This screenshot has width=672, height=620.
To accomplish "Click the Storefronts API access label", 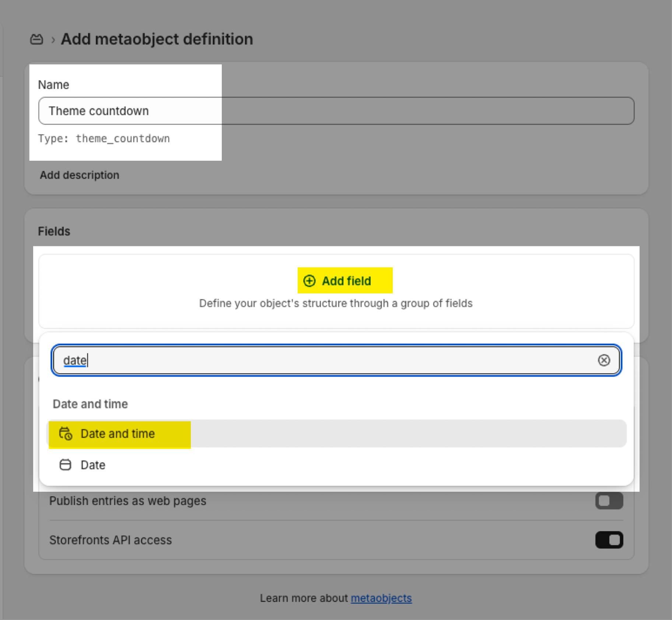I will (111, 540).
